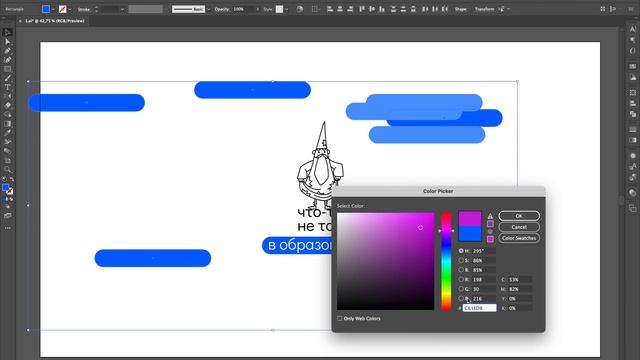Open the Fill color dropdown in control bar
640x360 pixels.
pyautogui.click(x=53, y=9)
